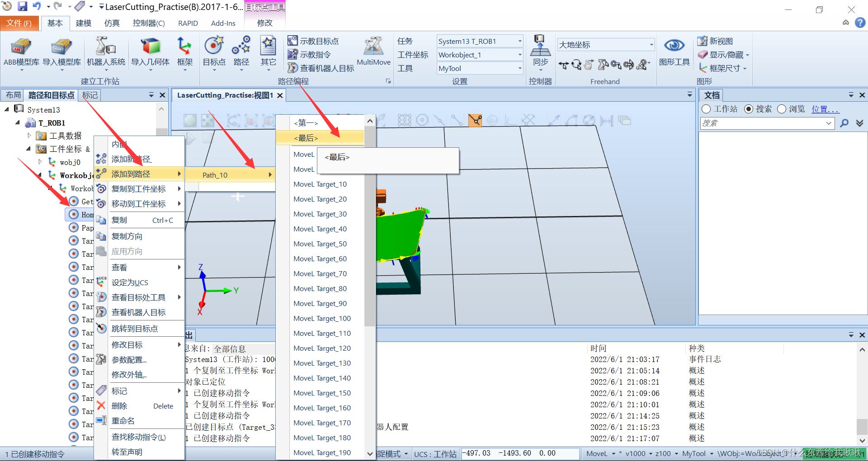
Task: Open 图形工具 graphics tools
Action: point(674,53)
